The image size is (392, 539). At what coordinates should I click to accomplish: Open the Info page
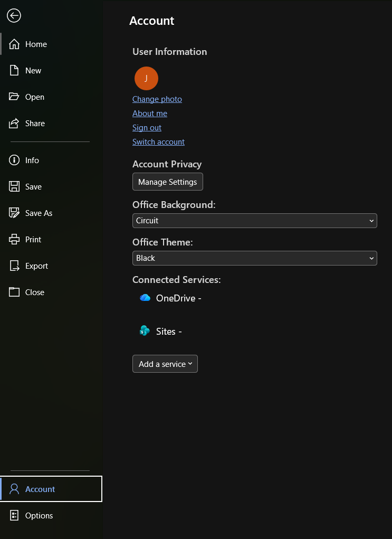pos(51,160)
